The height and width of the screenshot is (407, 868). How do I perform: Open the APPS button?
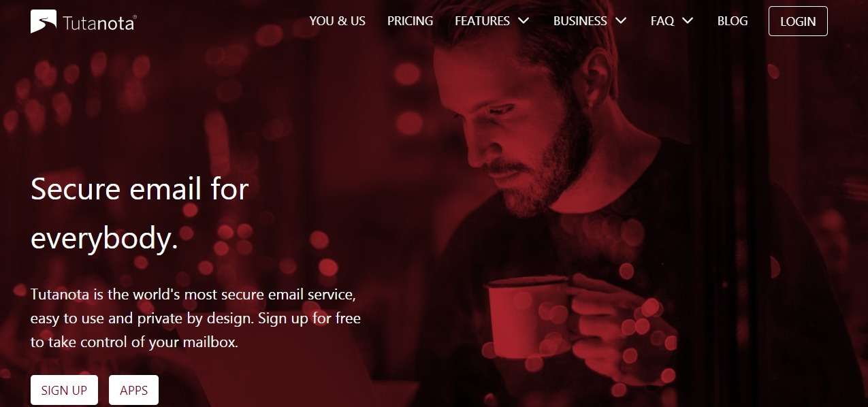click(133, 390)
